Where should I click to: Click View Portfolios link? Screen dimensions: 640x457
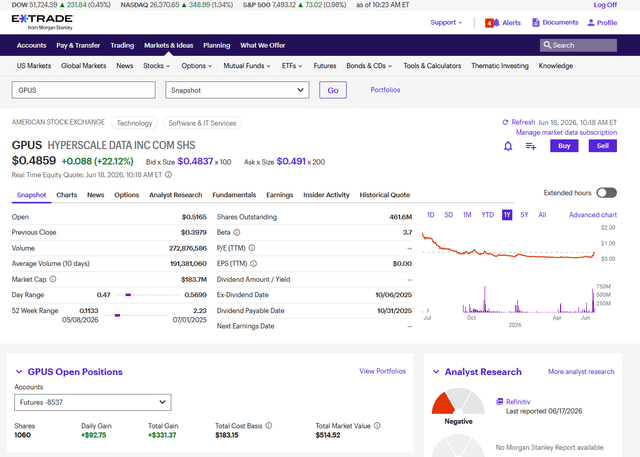tap(382, 371)
